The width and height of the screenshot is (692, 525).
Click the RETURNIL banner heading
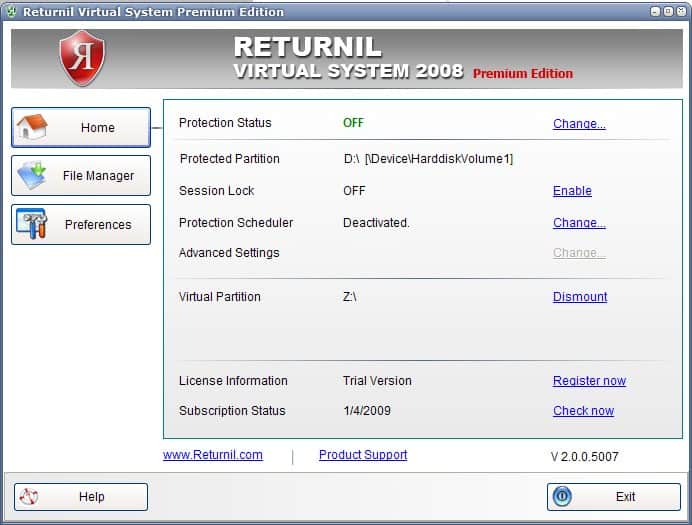[x=308, y=47]
